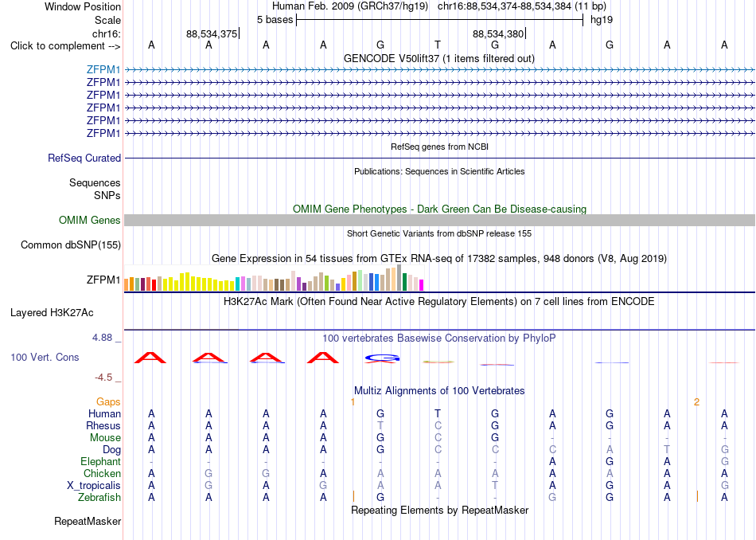Click the hg19 label beside scale bar
This screenshot has width=756, height=540.
click(x=602, y=20)
